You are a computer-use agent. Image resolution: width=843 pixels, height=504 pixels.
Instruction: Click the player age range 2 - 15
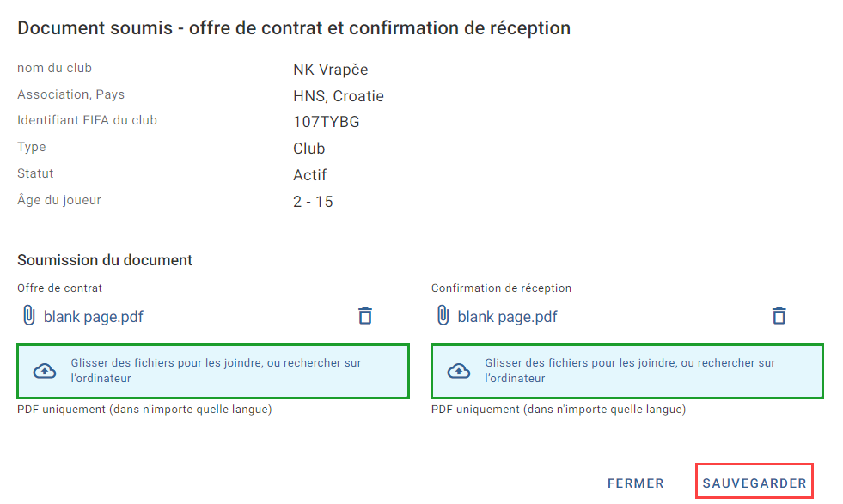pyautogui.click(x=313, y=202)
